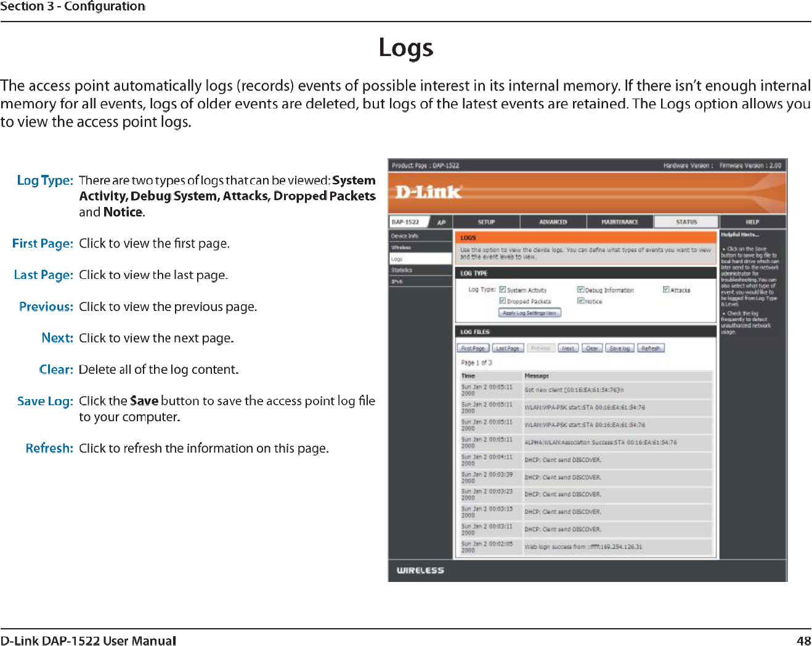Uncheck the Attacks log type checkbox
The height and width of the screenshot is (646, 812).
(666, 289)
